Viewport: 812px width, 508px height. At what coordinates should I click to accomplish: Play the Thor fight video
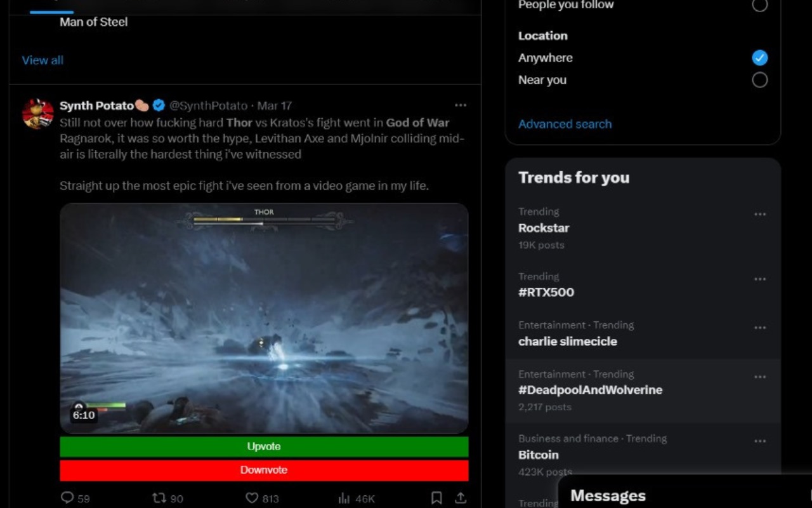(x=264, y=318)
